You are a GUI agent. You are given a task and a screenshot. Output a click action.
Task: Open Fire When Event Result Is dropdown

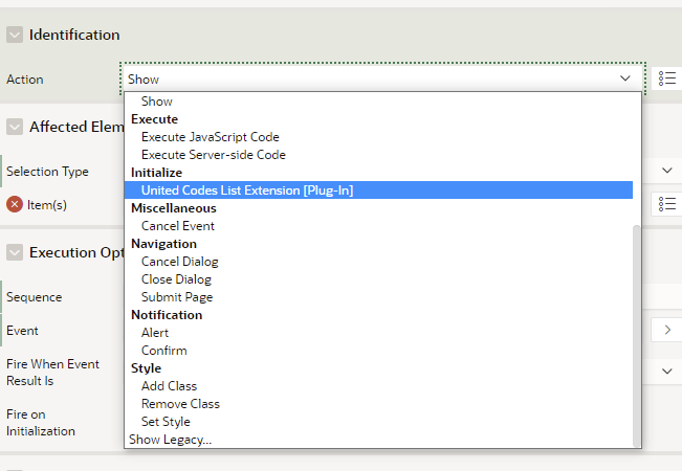667,371
